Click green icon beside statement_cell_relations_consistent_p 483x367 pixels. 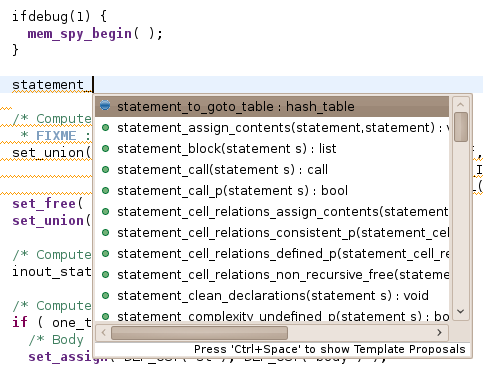tap(106, 232)
